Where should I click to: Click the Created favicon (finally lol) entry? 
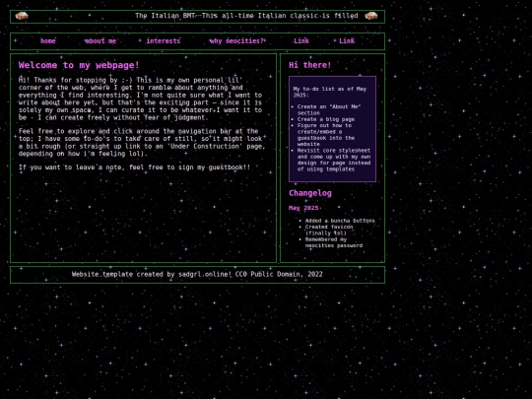[x=329, y=230]
